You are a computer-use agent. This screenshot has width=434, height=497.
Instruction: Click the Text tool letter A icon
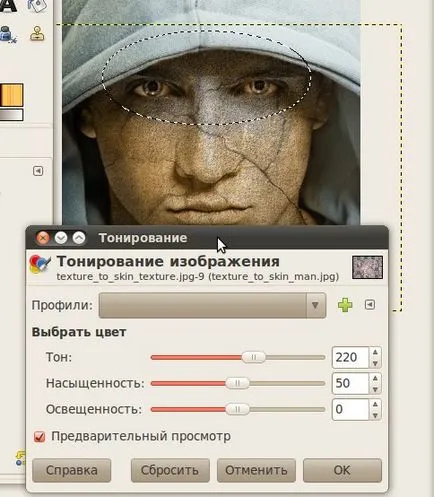pyautogui.click(x=7, y=5)
